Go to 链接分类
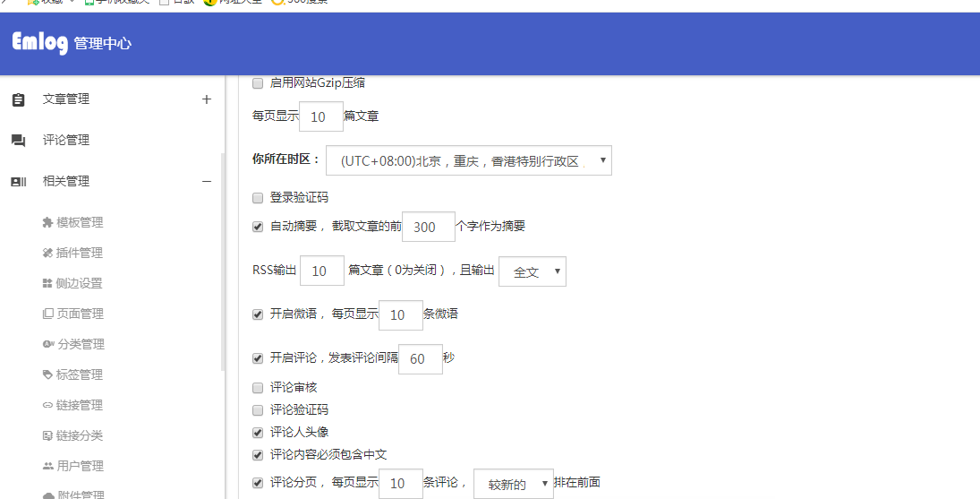Screen dimensions: 980x499 point(80,436)
